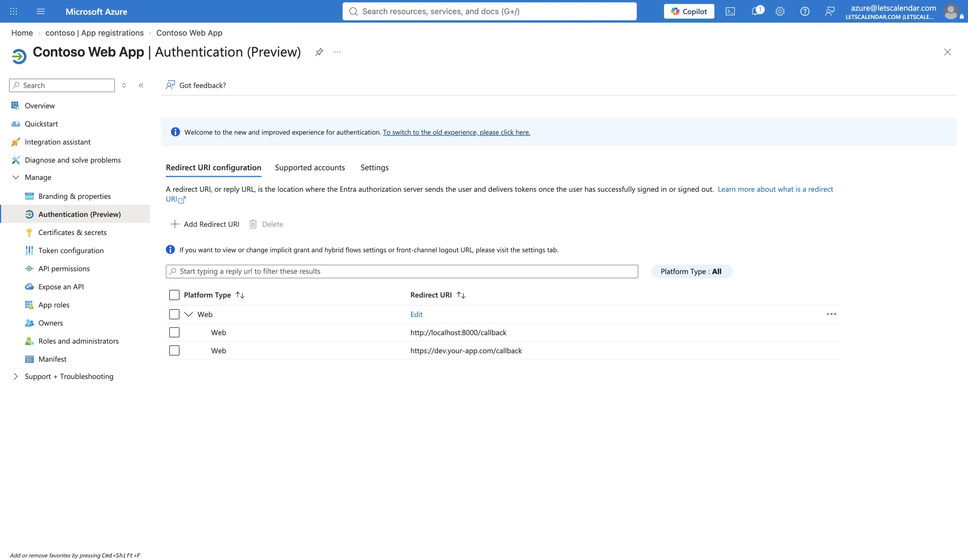
Task: Click the Edit link in Web row
Action: tap(416, 314)
